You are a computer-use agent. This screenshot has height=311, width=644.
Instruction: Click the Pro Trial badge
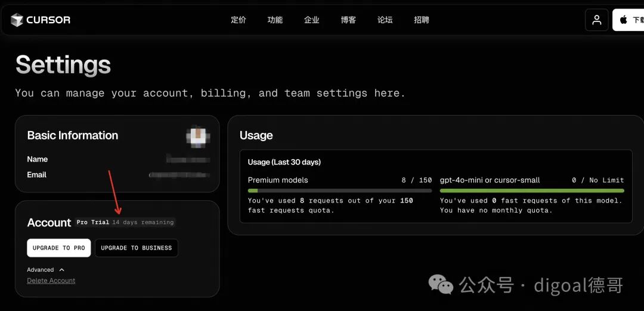[93, 222]
